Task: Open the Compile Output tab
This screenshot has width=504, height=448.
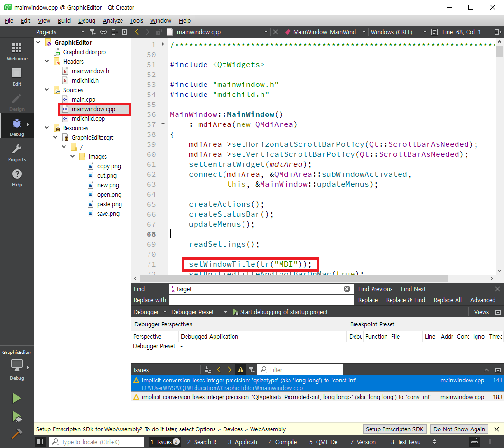Action: click(x=285, y=442)
